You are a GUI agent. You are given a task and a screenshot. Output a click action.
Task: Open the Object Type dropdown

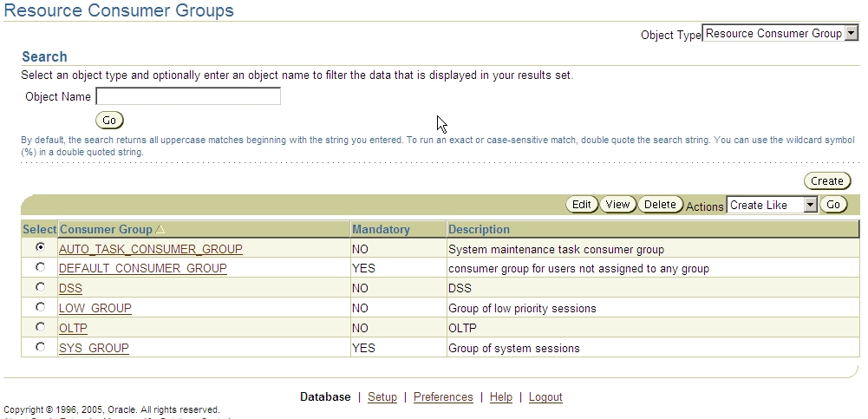780,33
